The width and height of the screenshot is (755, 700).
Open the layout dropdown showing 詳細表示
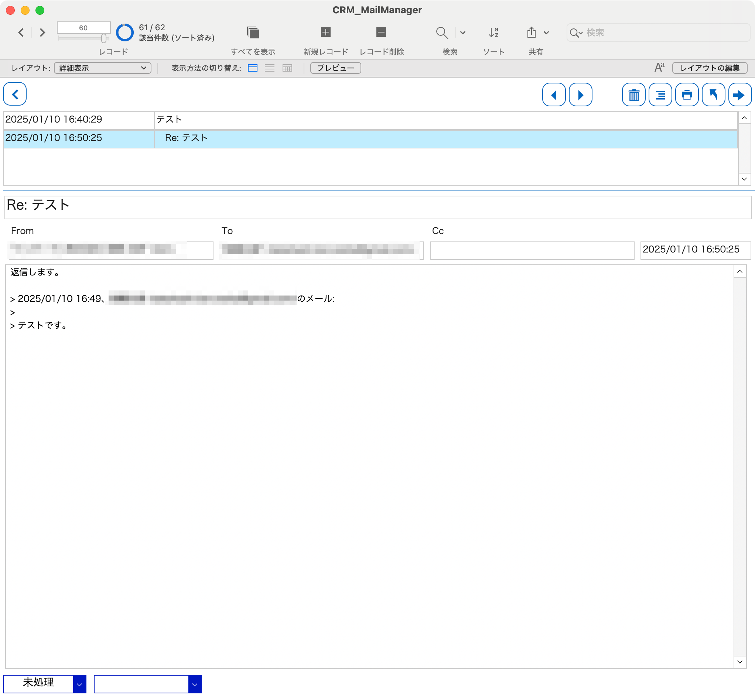point(103,68)
